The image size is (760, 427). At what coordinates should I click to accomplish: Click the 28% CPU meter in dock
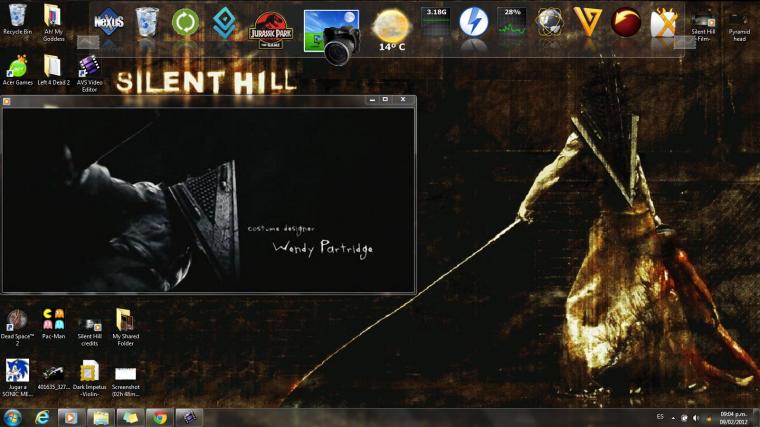[512, 22]
